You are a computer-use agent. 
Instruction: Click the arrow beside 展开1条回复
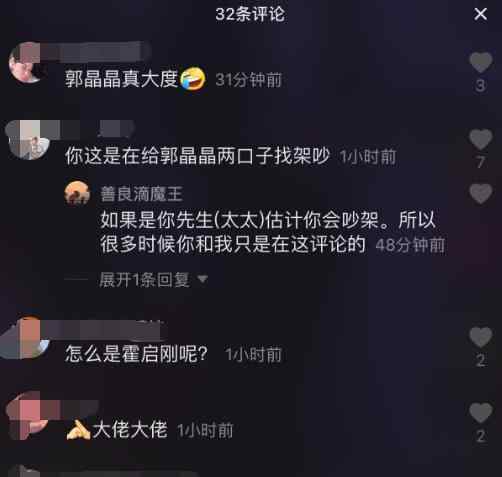pyautogui.click(x=202, y=279)
